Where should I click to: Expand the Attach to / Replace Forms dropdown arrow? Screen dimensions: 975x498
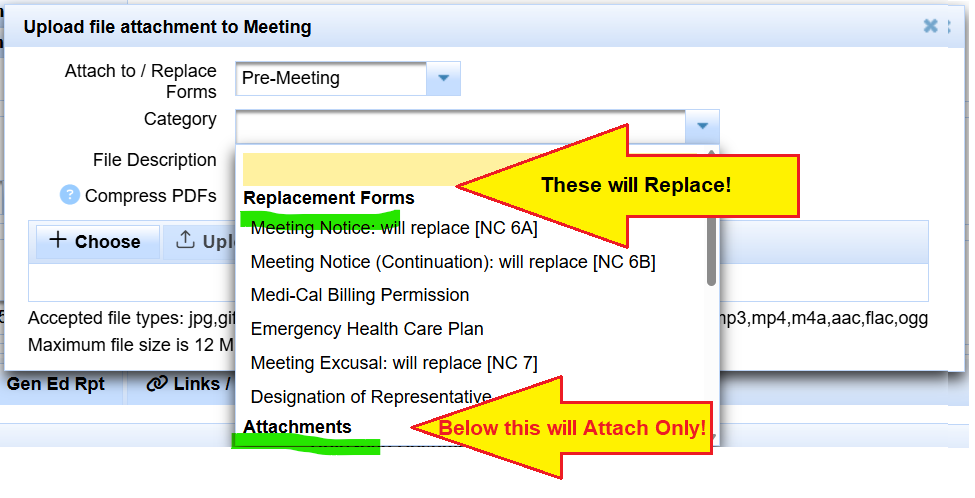[443, 78]
